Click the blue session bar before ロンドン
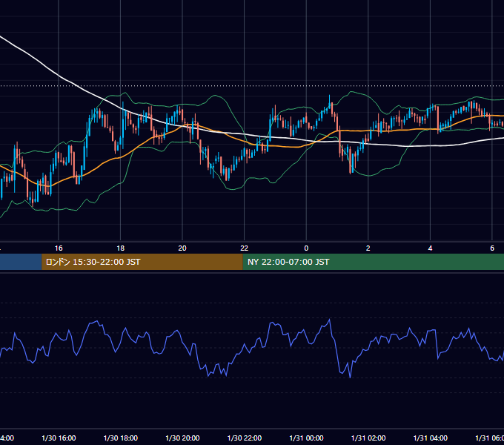Screen dimensions: 504x445 [x=21, y=262]
